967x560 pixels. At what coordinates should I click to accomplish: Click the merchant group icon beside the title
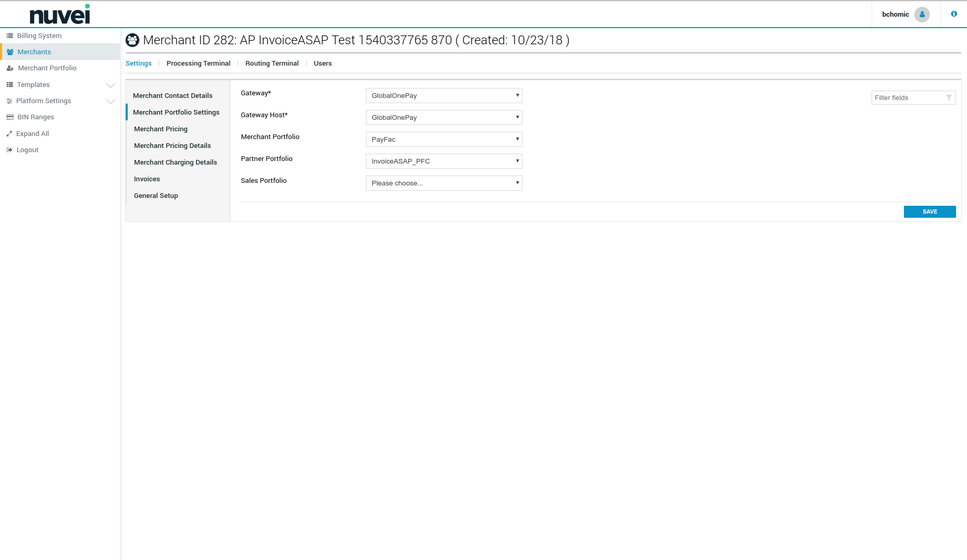coord(132,40)
